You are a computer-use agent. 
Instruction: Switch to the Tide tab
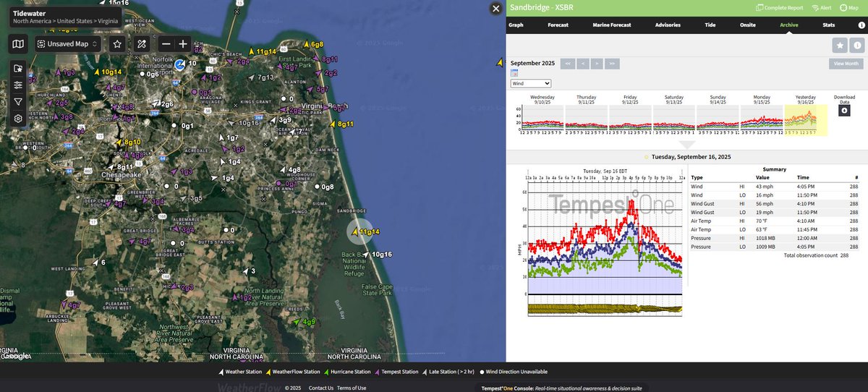click(x=710, y=25)
